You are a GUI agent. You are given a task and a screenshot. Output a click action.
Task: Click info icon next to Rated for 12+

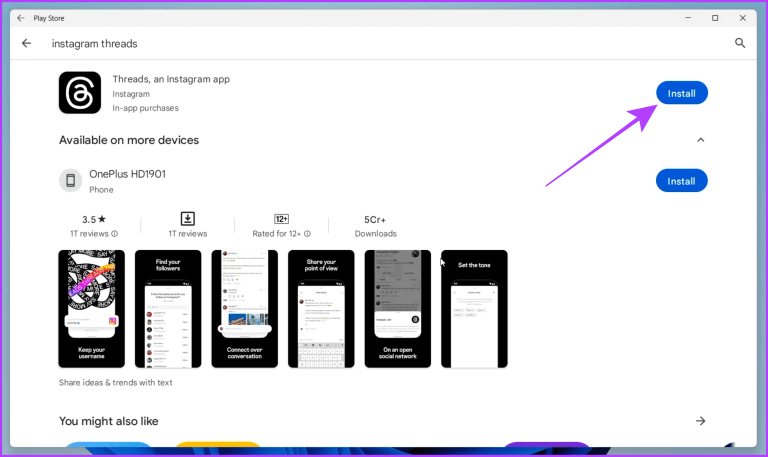tap(307, 234)
